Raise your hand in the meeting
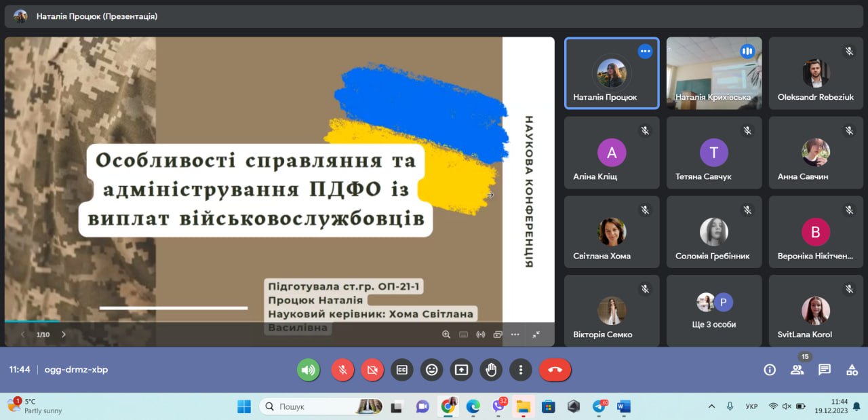868x420 pixels. pos(491,370)
